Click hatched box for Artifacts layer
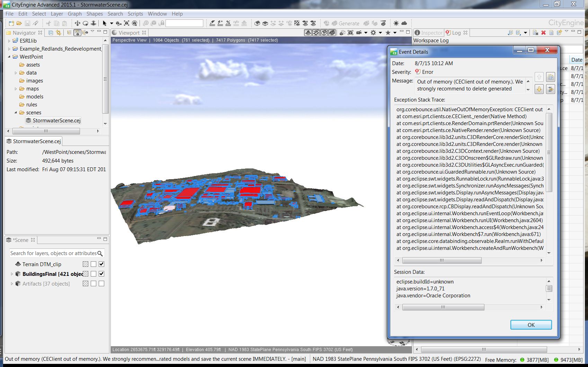 click(x=86, y=283)
